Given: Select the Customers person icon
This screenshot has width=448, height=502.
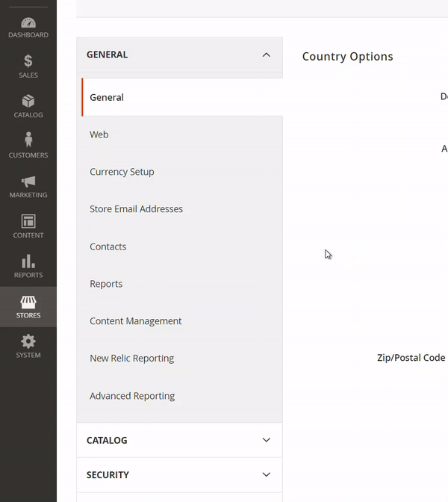Looking at the screenshot, I should tap(28, 140).
